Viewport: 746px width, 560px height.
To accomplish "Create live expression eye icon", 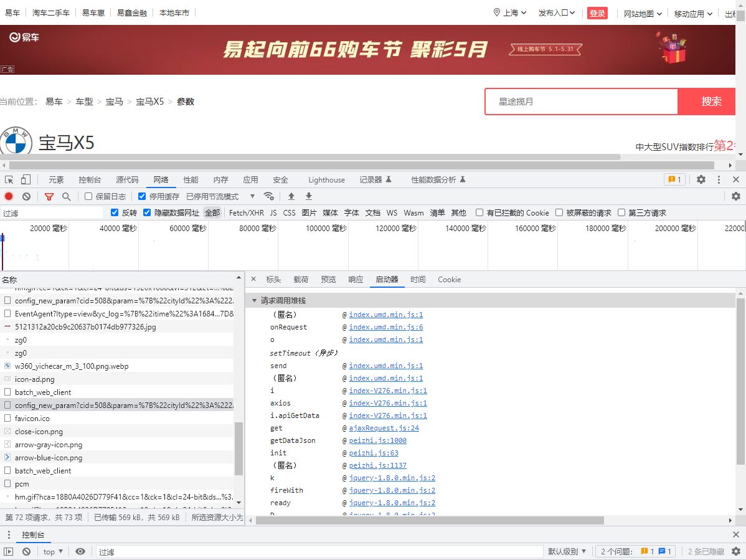I will [x=80, y=551].
